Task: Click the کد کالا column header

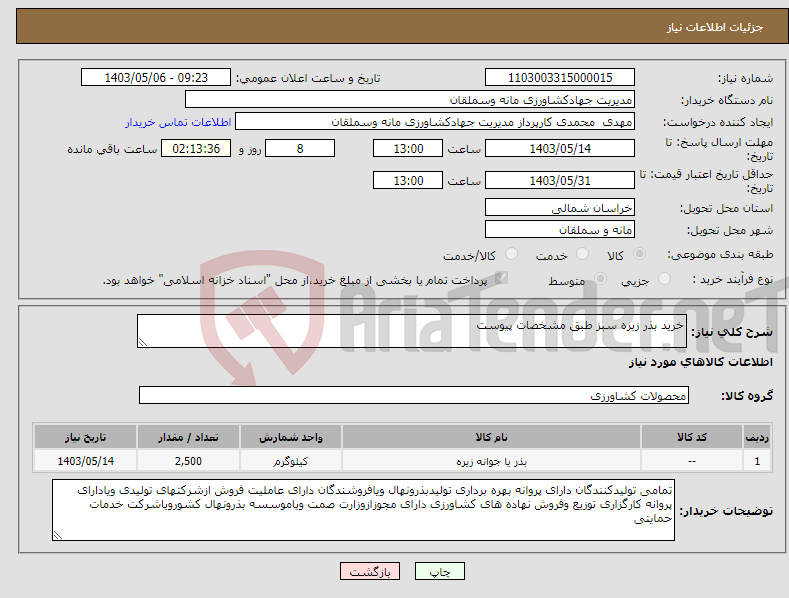Action: coord(692,437)
